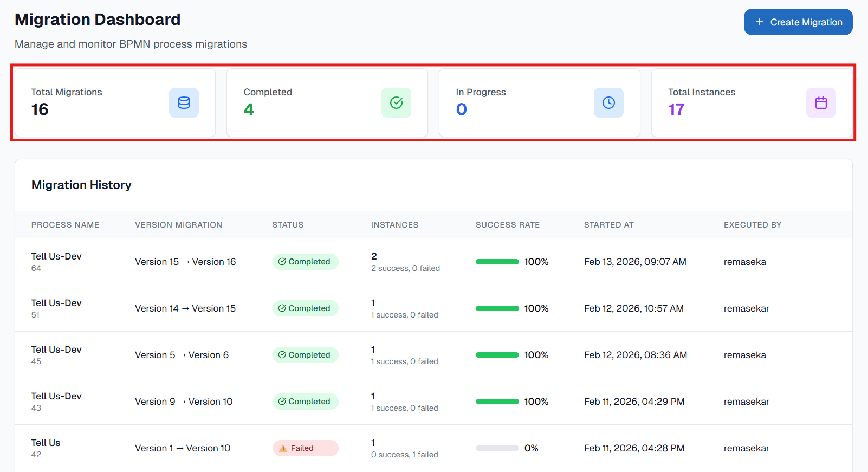Click the Completed badge for Version 5 → 6
Image resolution: width=868 pixels, height=472 pixels.
coord(305,355)
